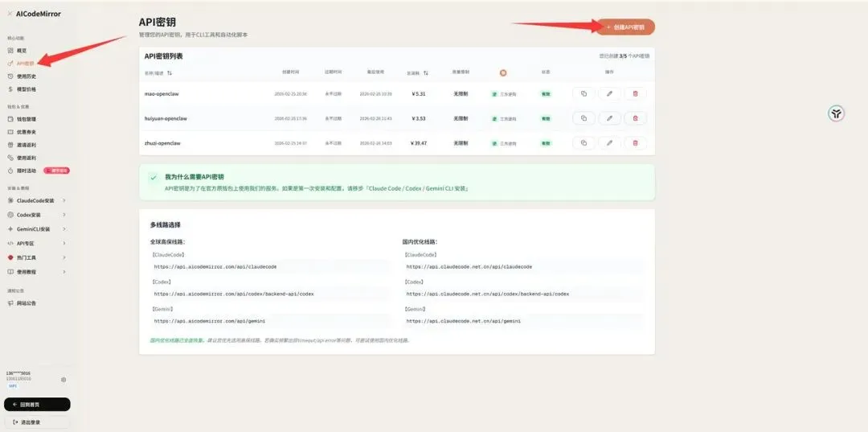Image resolution: width=868 pixels, height=432 pixels.
Task: Copy the zhuzi-openclaw API key
Action: pos(583,143)
